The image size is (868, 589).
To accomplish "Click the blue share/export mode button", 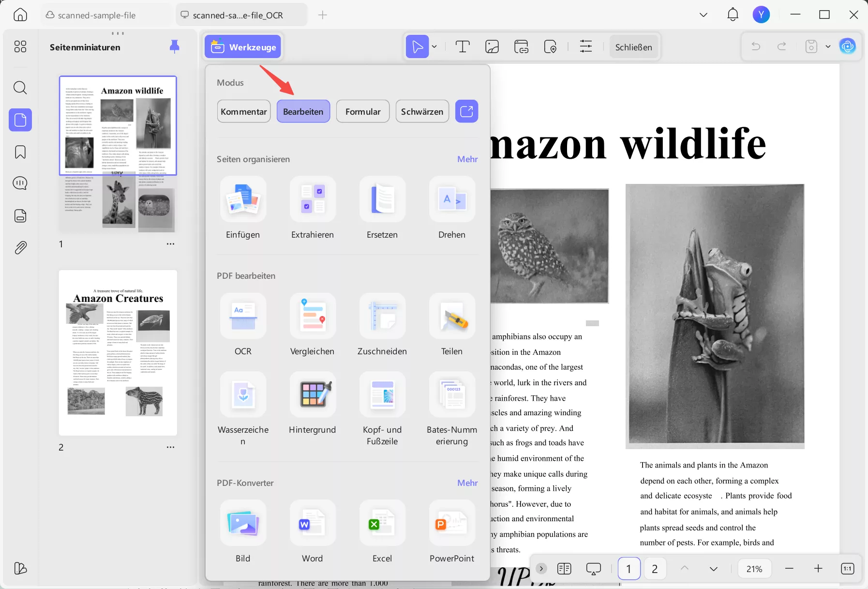I will (x=466, y=111).
